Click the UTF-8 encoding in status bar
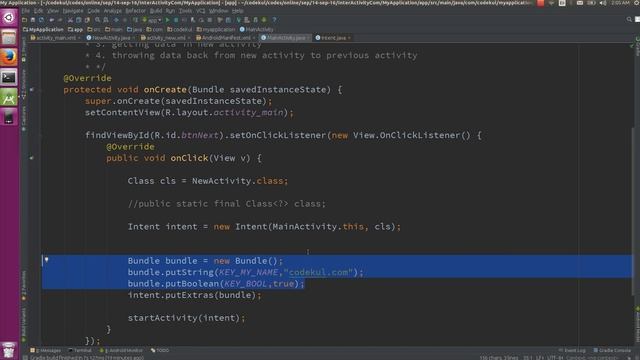Screen dimensions: 640x360 [555, 358]
